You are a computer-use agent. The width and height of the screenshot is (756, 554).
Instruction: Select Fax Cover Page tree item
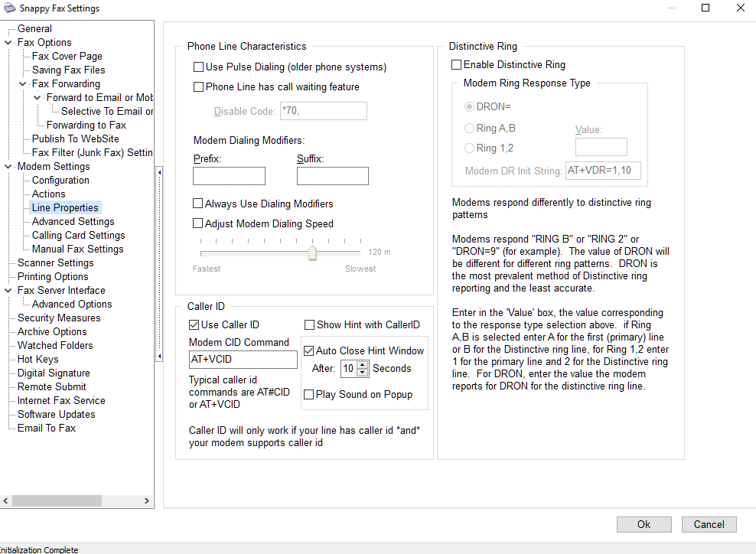pyautogui.click(x=67, y=56)
